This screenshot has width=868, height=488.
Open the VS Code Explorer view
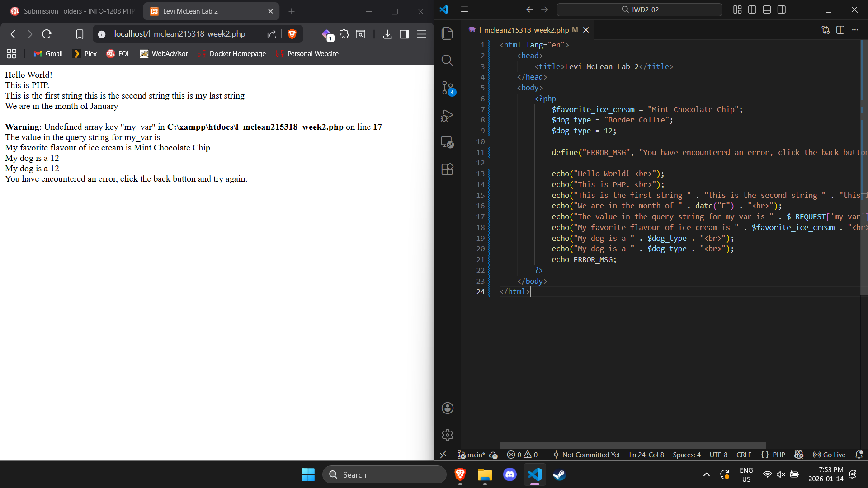coord(447,33)
